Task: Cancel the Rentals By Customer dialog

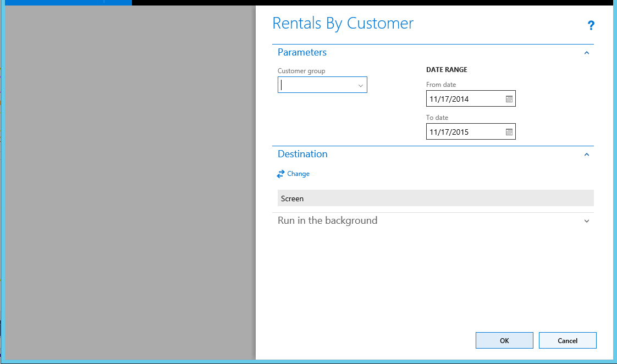Action: pos(568,340)
